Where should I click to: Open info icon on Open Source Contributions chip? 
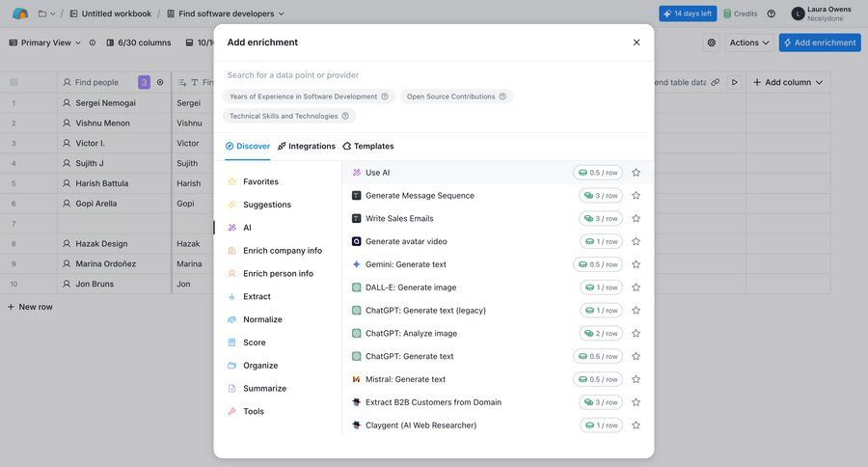(x=502, y=96)
